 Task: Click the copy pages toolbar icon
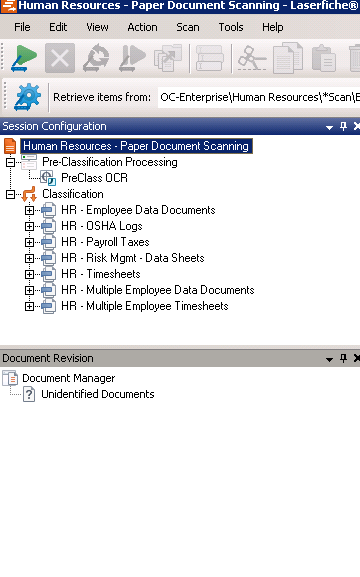[288, 58]
